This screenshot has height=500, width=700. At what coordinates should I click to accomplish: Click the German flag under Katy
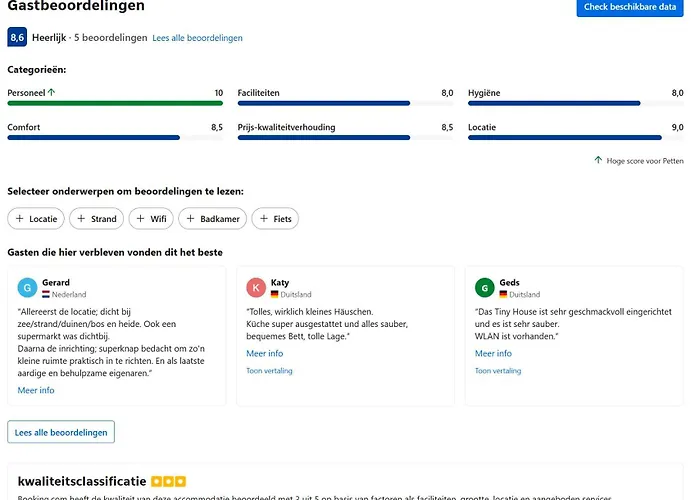275,295
